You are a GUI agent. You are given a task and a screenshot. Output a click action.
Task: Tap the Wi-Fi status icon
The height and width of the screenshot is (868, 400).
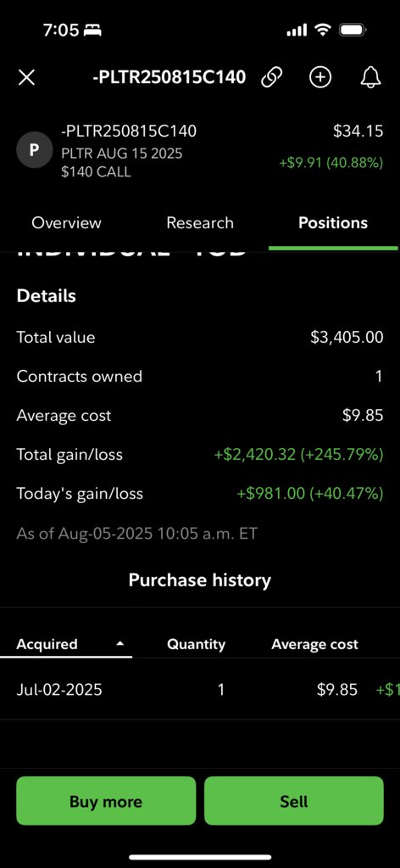(x=323, y=30)
